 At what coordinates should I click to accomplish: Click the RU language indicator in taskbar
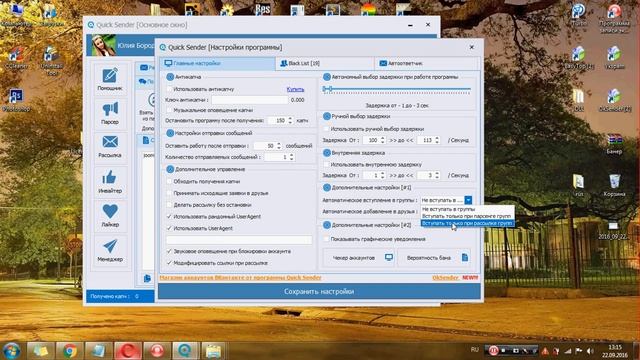[x=474, y=350]
